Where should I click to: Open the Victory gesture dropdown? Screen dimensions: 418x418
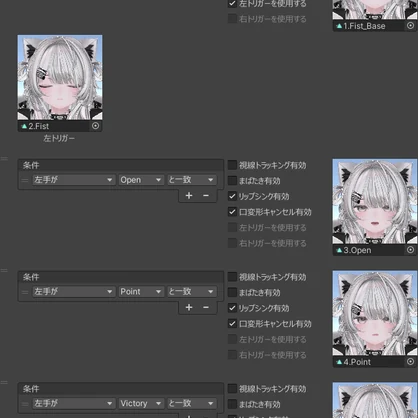141,403
